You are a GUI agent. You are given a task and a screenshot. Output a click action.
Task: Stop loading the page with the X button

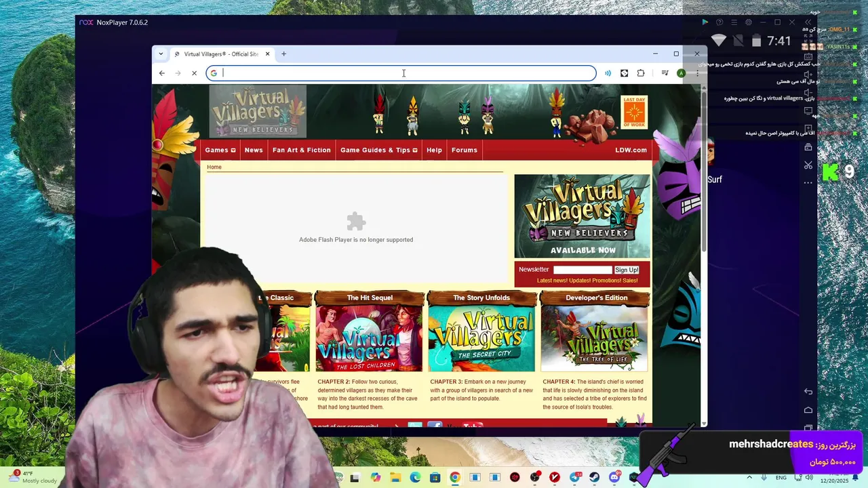coord(194,73)
